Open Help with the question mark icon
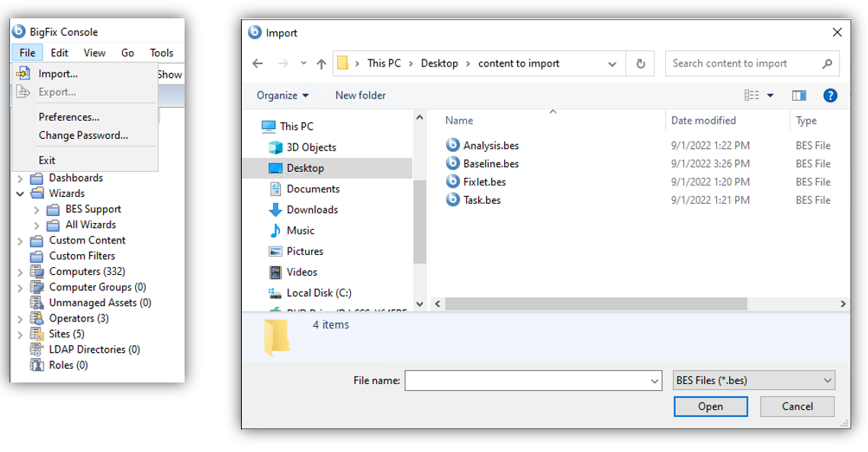The image size is (868, 452). (x=830, y=96)
